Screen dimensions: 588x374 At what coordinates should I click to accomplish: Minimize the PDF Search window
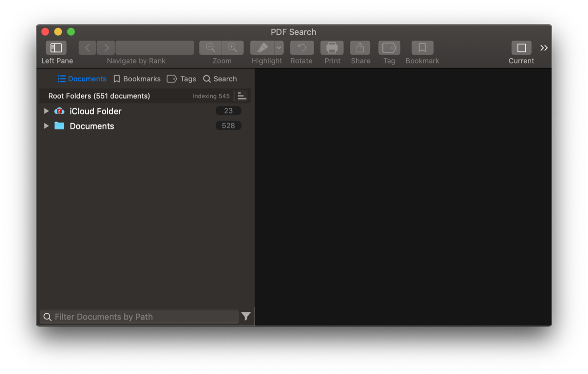[58, 32]
